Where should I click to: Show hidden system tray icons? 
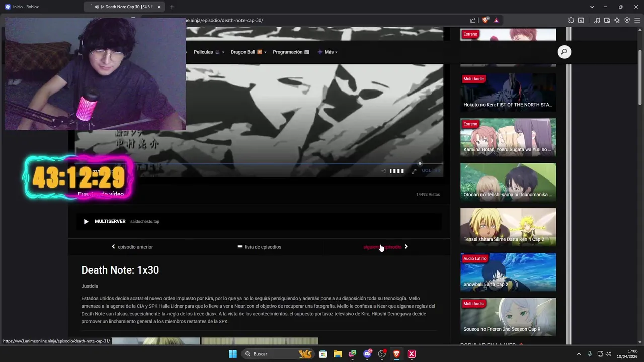(x=579, y=354)
